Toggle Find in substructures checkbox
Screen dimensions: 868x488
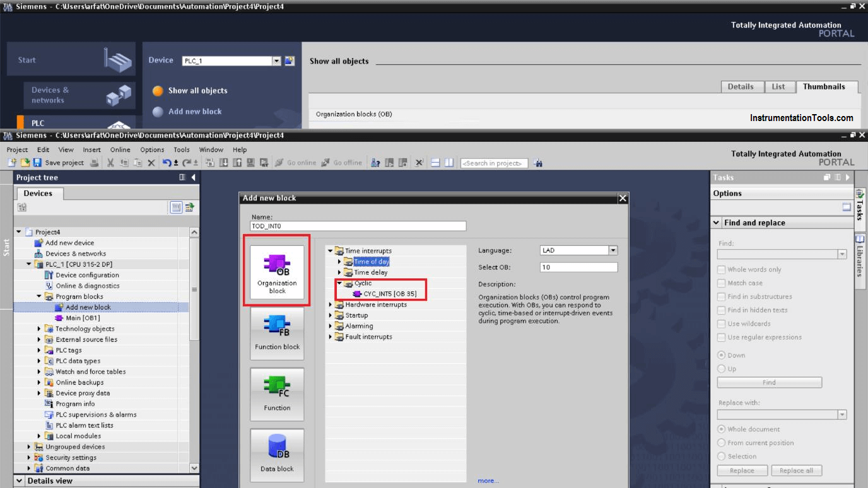point(722,296)
